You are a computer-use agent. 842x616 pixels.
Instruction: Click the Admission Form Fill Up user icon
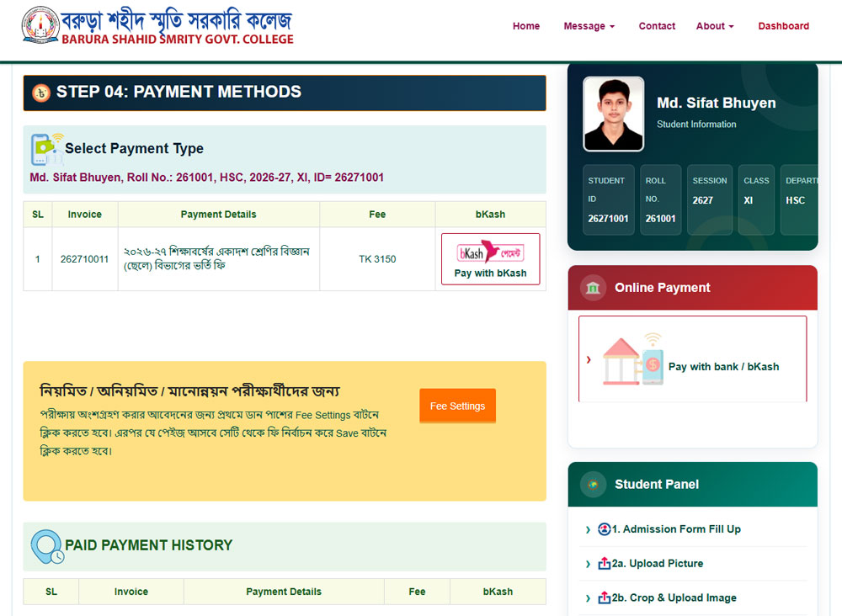coord(604,529)
